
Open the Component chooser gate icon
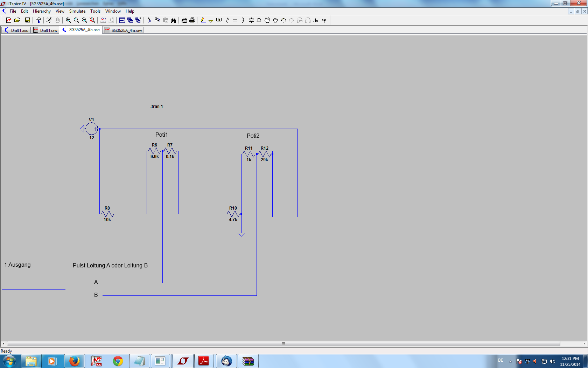(x=259, y=20)
